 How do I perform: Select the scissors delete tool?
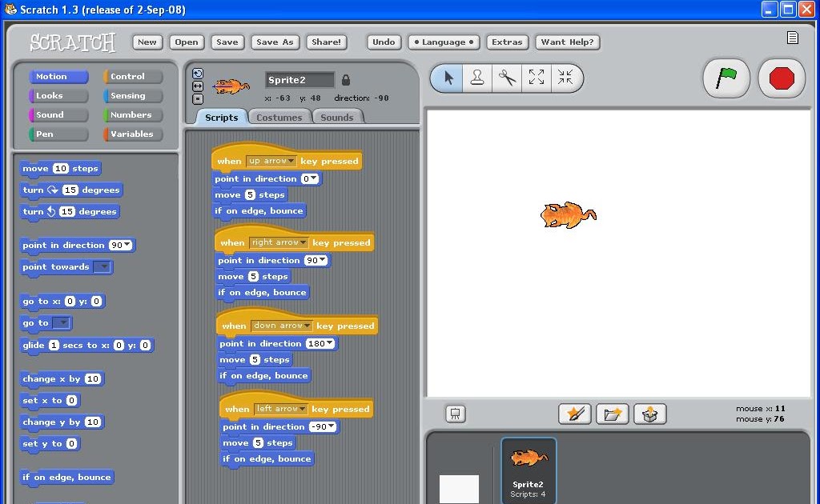[508, 78]
